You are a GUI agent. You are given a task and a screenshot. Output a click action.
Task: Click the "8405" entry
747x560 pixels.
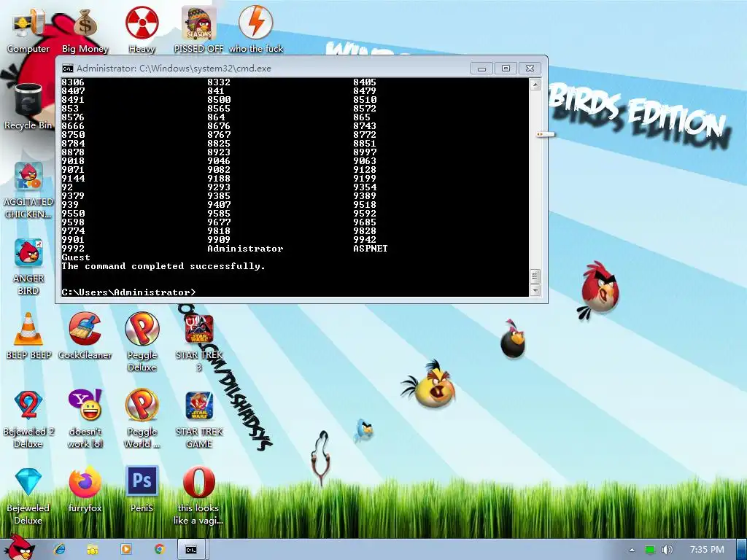coord(365,82)
